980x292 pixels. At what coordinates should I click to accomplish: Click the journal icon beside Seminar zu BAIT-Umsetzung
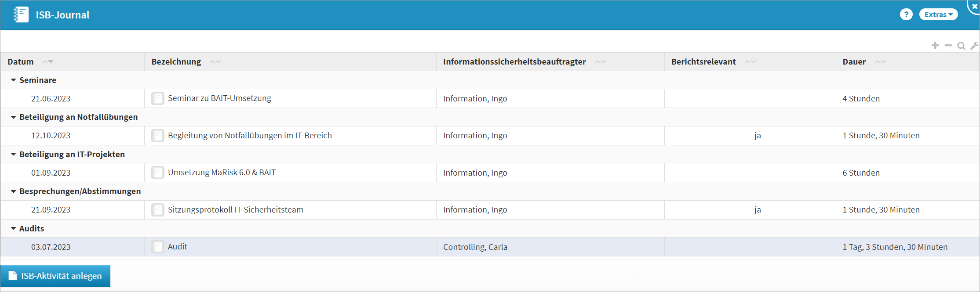(157, 98)
